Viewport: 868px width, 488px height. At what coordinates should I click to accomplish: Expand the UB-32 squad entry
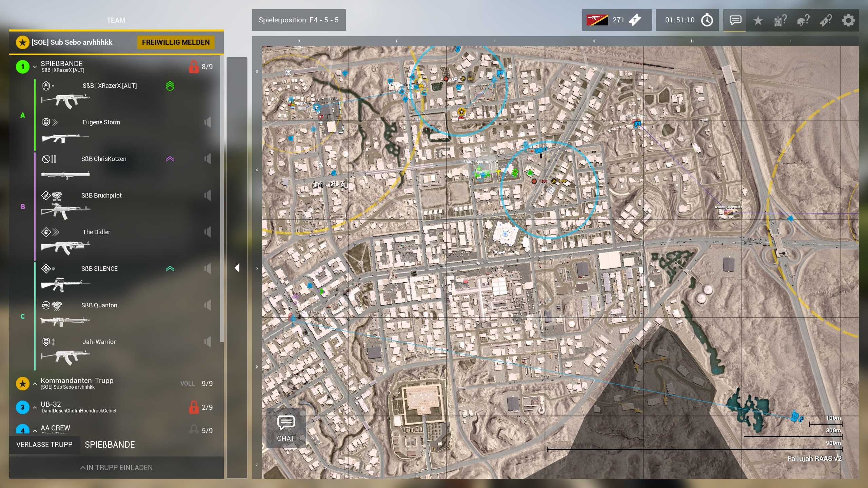point(35,407)
